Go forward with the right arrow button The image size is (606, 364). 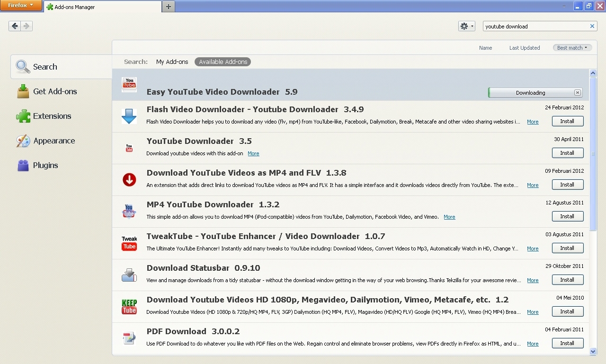click(x=27, y=26)
